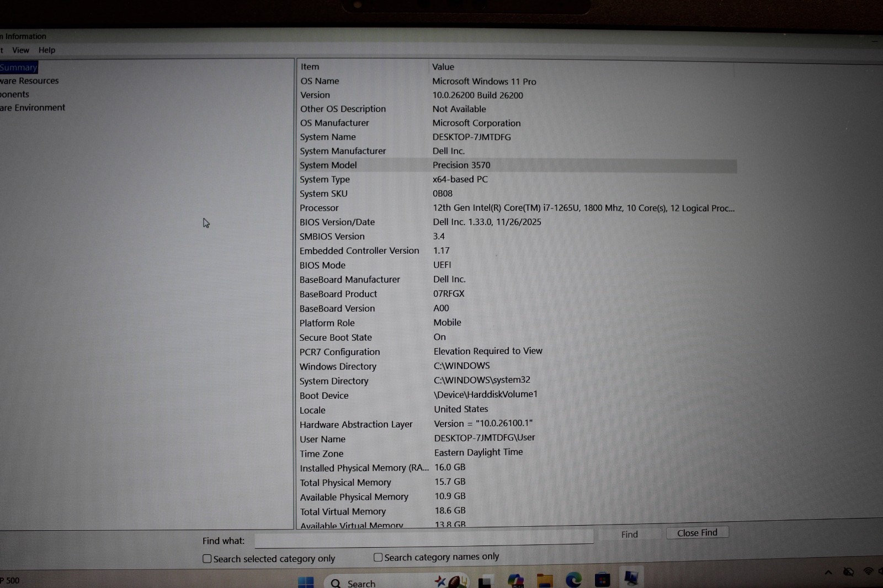Select the Processor row label

coord(319,208)
